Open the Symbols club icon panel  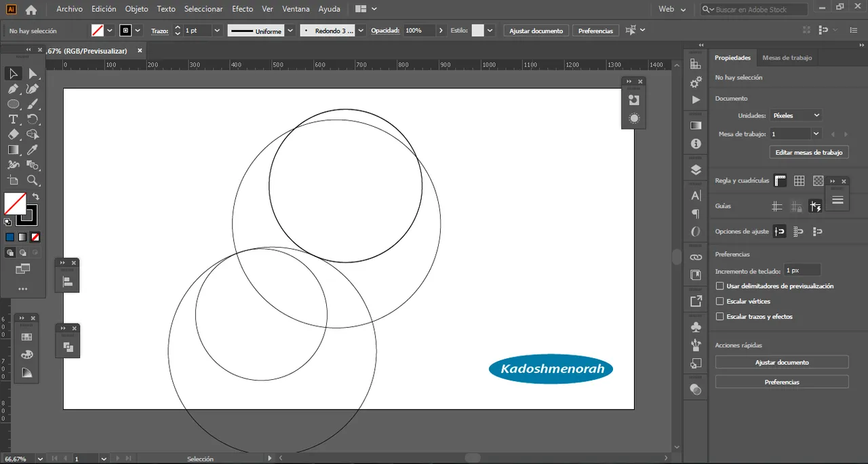(x=696, y=327)
